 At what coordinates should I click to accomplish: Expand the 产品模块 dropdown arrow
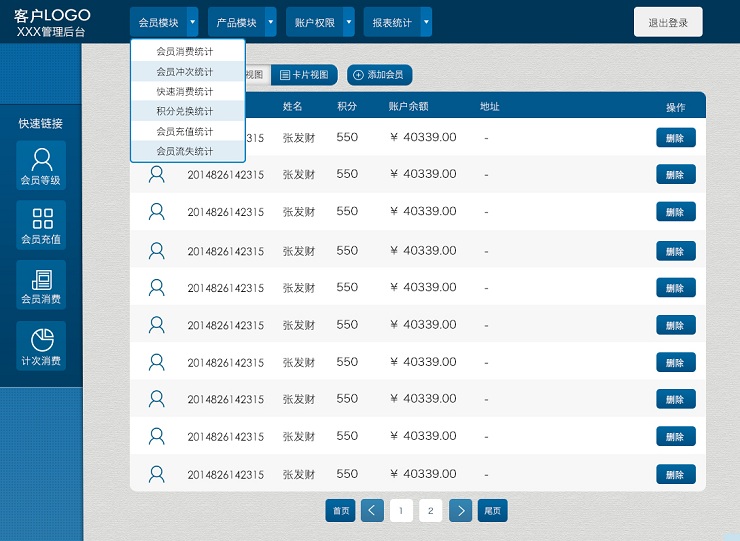click(270, 22)
